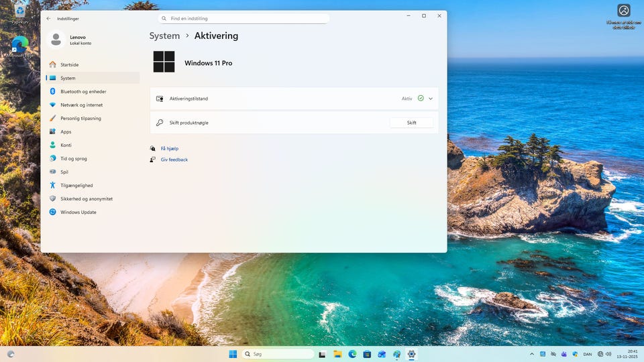Open File Explorer from the taskbar

tap(337, 354)
